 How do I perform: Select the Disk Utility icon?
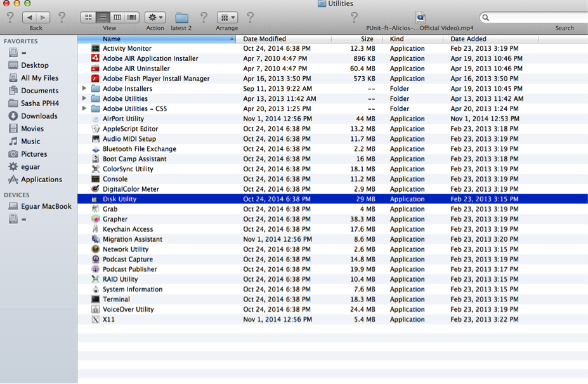96,199
